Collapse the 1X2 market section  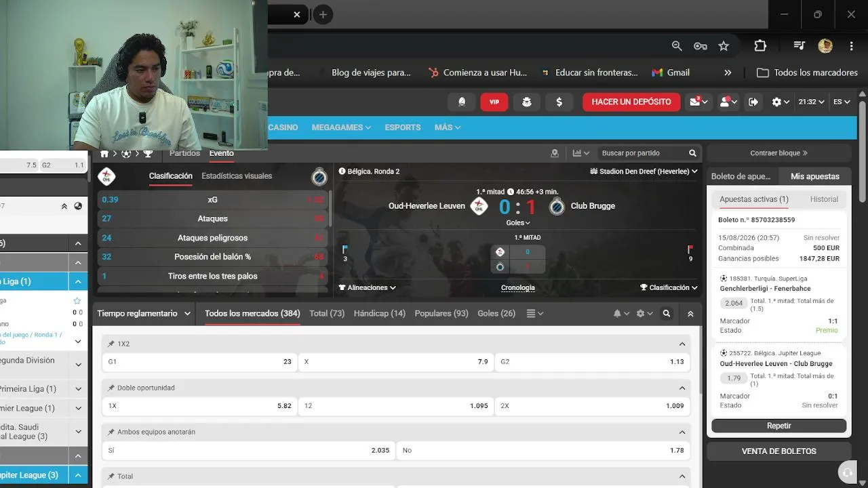tap(682, 344)
